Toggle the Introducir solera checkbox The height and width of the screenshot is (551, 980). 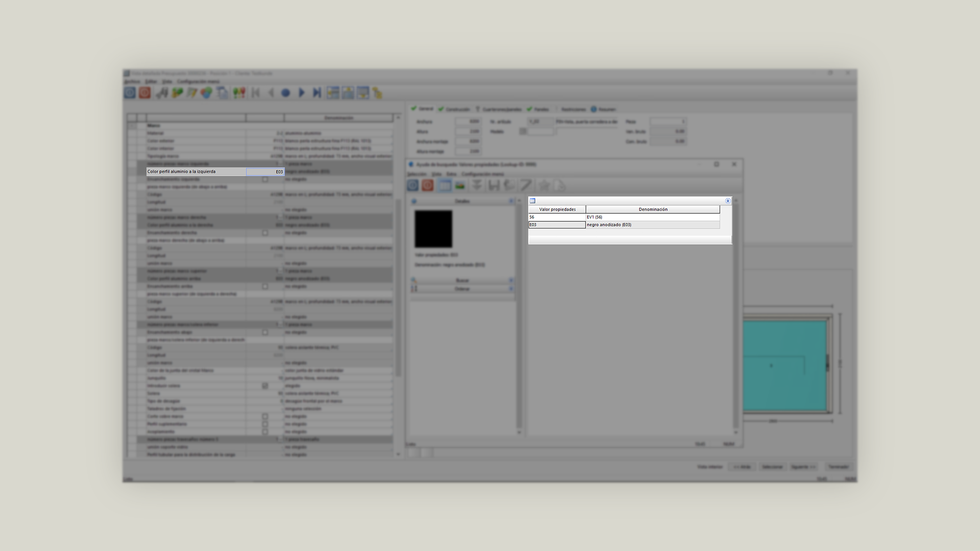coord(265,386)
